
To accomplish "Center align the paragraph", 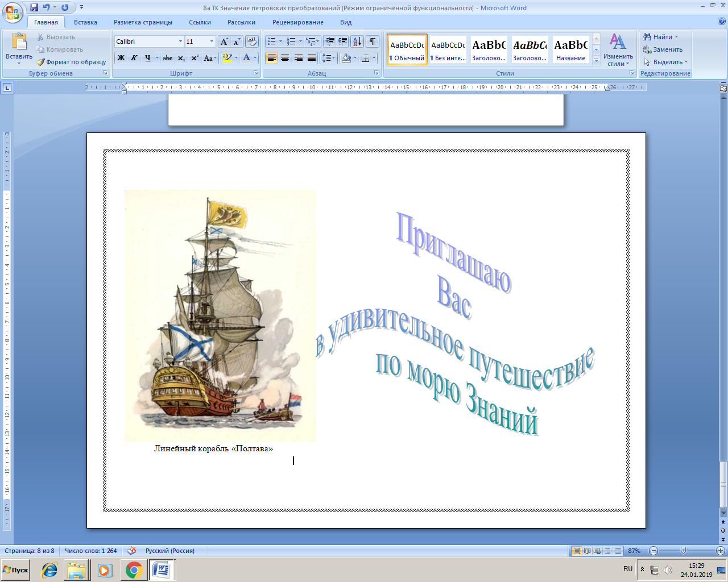I will [285, 58].
